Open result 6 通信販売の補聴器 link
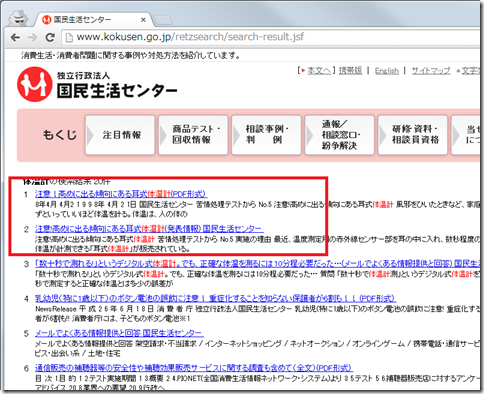Viewport: 484px width, 394px height. [x=194, y=368]
